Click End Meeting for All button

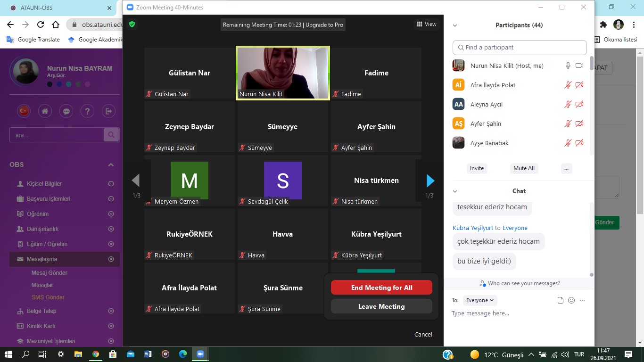point(381,288)
